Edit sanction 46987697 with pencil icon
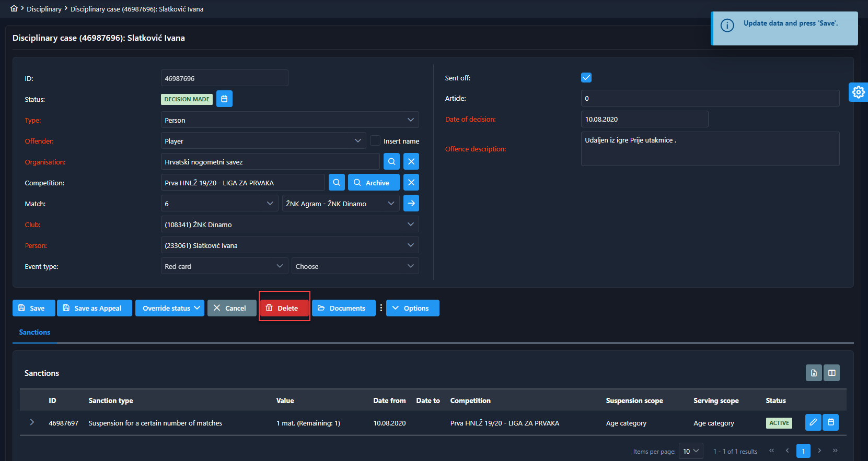 (813, 422)
